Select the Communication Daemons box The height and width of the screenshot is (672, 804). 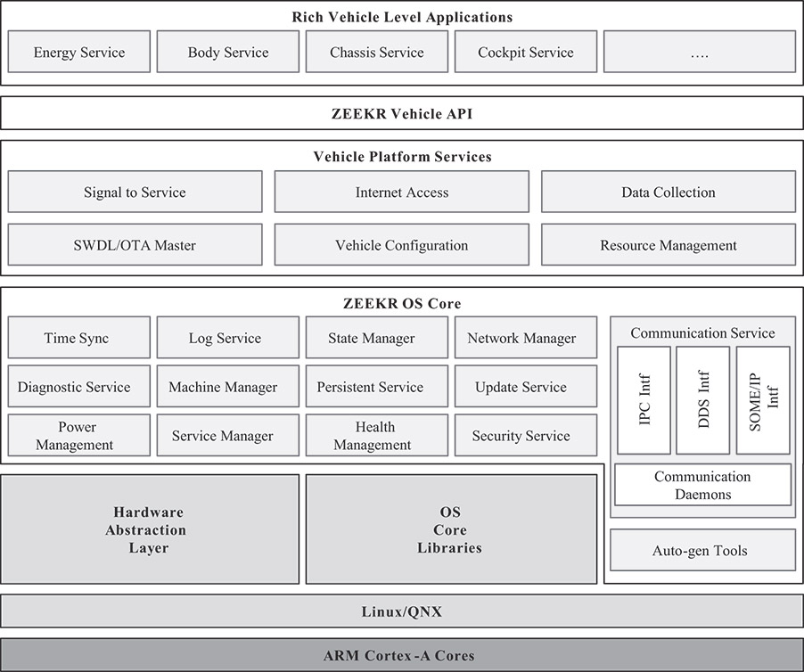pos(702,485)
